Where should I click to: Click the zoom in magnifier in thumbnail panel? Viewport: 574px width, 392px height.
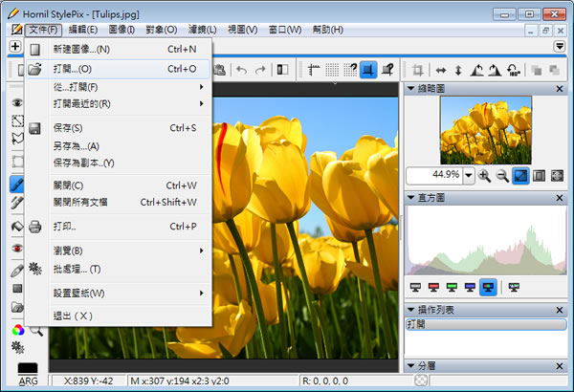[x=484, y=176]
